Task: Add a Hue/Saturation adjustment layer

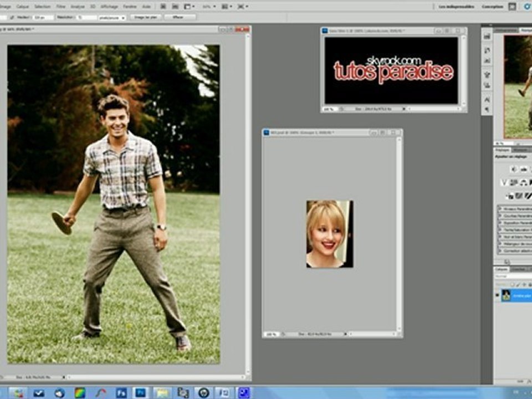Action: [x=514, y=182]
